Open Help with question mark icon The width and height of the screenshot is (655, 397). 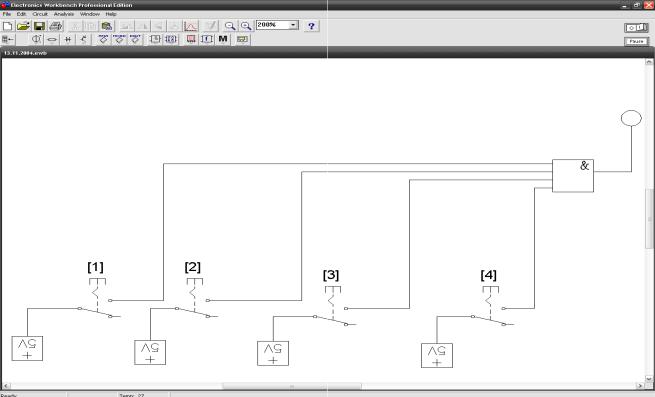pyautogui.click(x=311, y=26)
